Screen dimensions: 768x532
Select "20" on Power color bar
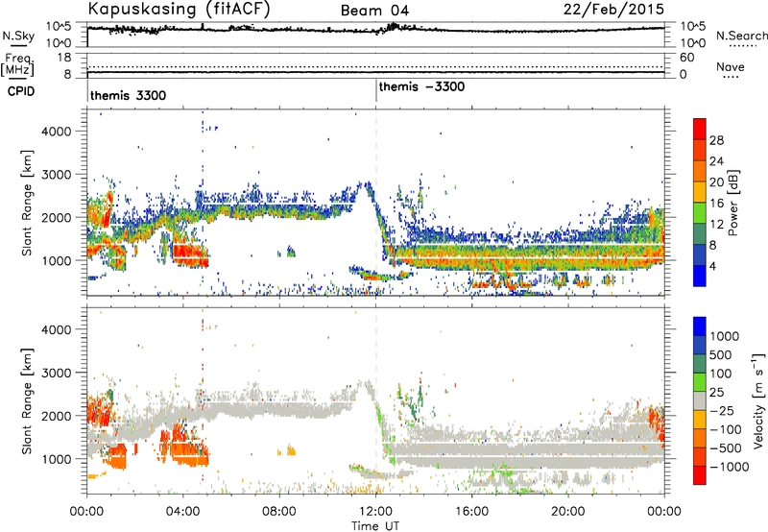point(716,182)
